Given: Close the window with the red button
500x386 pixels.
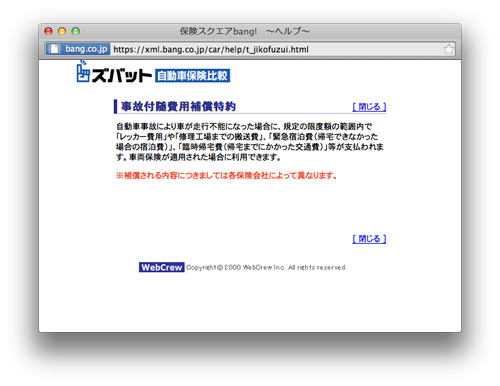Looking at the screenshot, I should [x=49, y=31].
